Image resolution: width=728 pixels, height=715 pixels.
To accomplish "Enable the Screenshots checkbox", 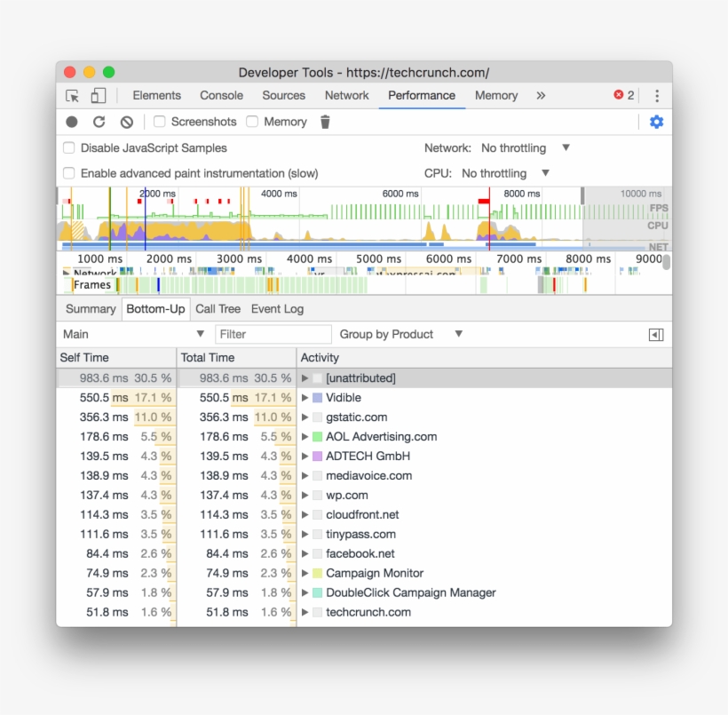I will pos(160,122).
